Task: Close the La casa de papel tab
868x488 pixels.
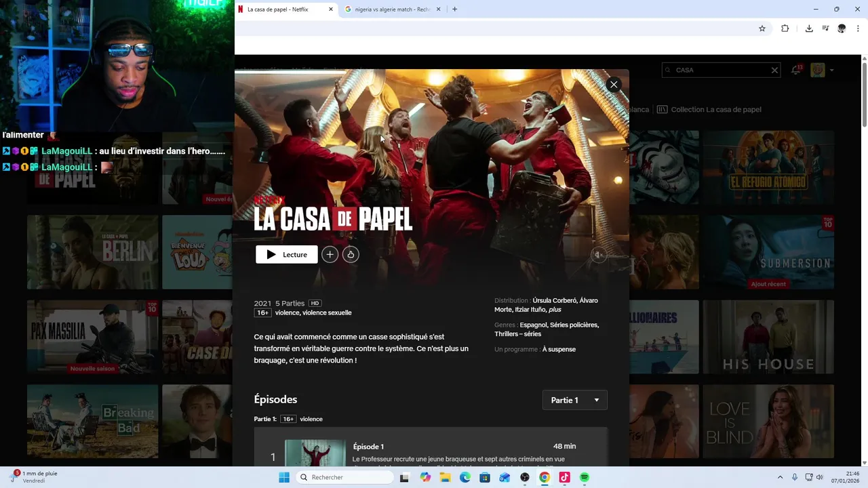Action: 331,9
